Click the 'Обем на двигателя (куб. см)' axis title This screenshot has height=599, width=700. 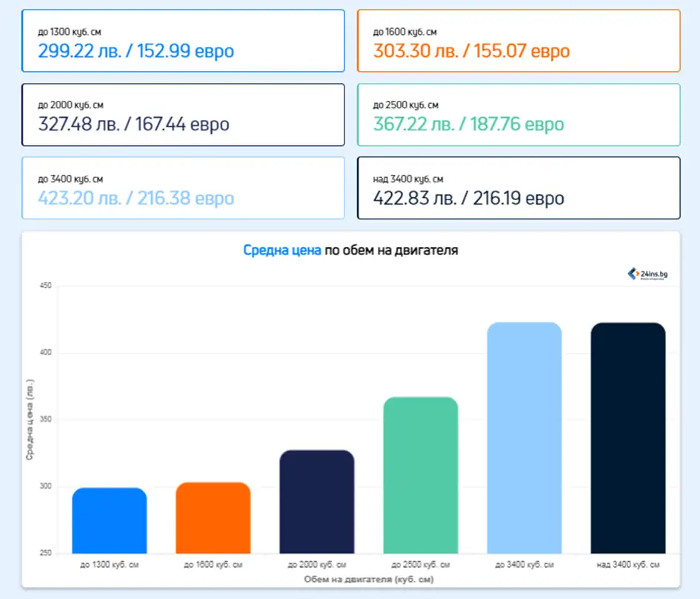(368, 578)
